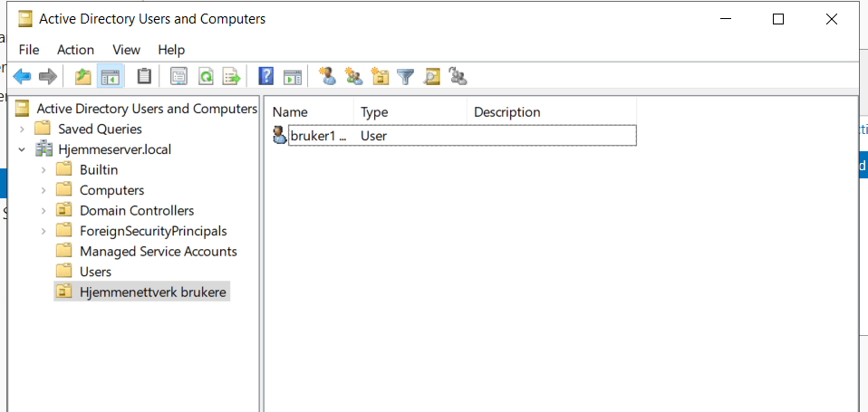Select Managed Service Accounts in tree
Screen dimensions: 868x412
[x=158, y=252]
